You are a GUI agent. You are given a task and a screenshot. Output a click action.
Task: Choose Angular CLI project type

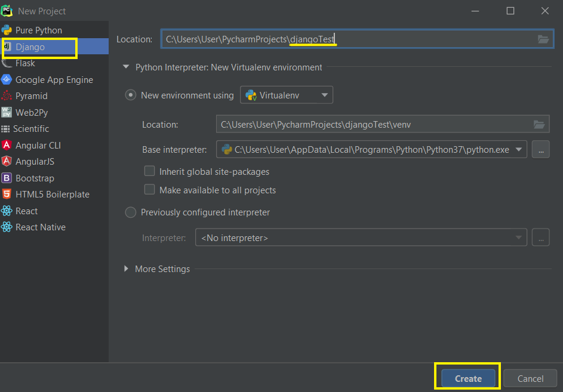click(38, 146)
